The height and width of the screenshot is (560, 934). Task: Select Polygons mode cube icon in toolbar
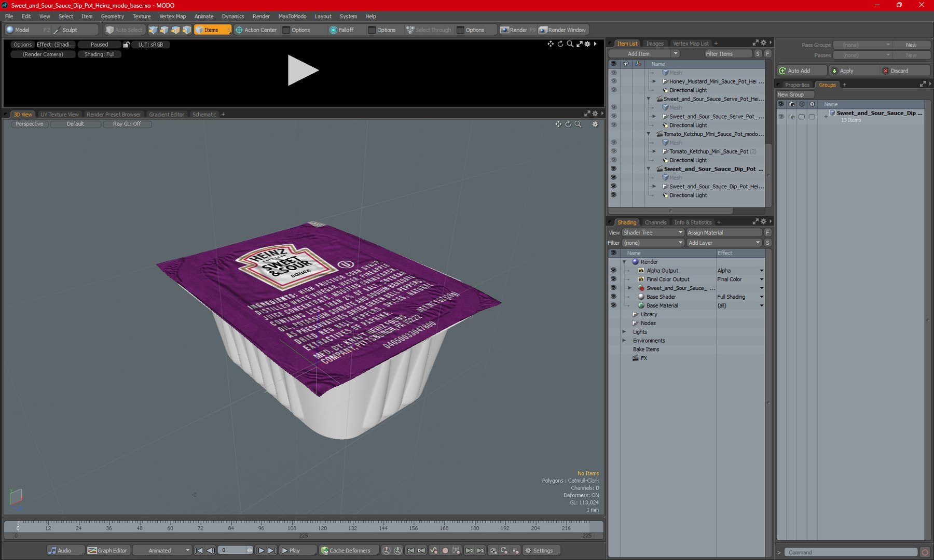click(x=176, y=30)
